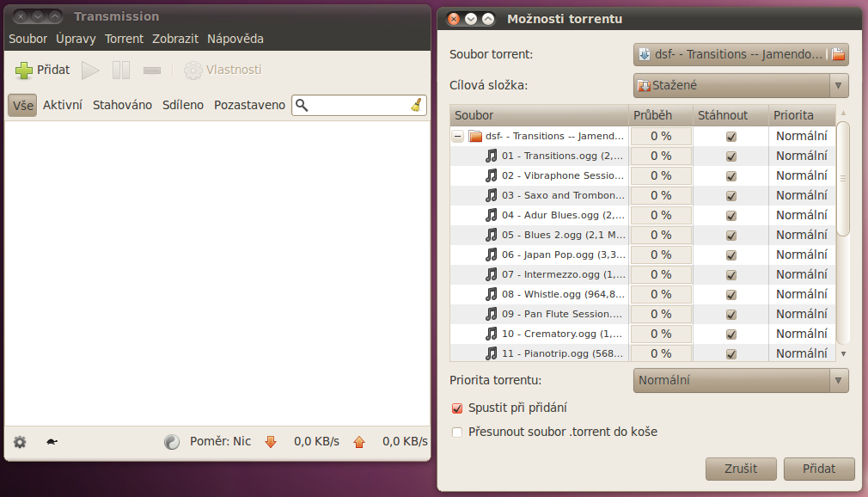
Task: Uncheck download for 05 - Blues 2.ogg
Action: coord(731,236)
